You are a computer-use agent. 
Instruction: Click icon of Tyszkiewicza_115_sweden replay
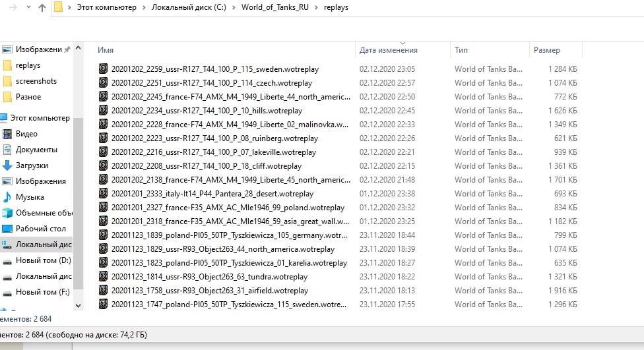[x=103, y=305]
